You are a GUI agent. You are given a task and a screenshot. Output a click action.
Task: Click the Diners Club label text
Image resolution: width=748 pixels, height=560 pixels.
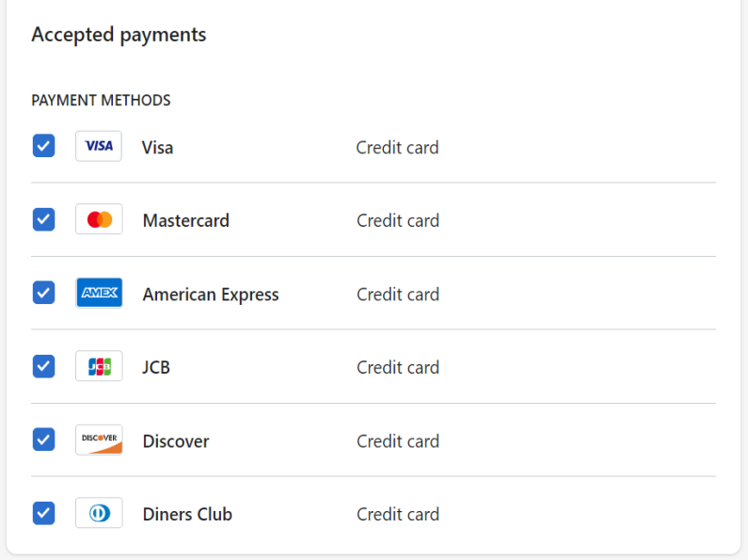(x=187, y=514)
